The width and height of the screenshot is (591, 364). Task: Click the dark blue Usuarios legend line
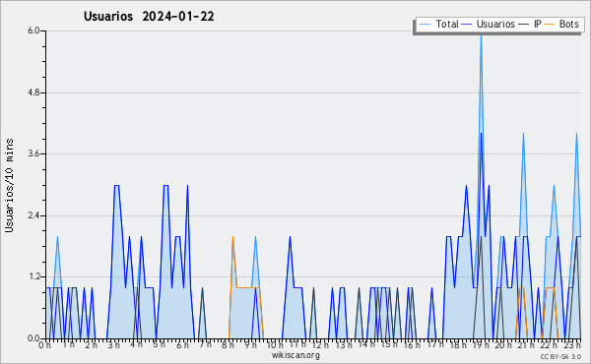[467, 24]
